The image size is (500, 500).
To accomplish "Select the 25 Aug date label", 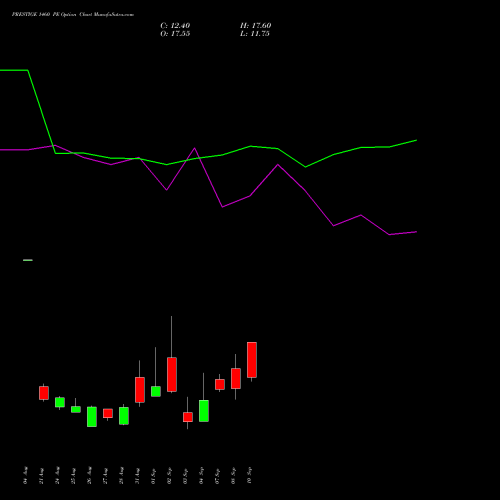I will click(73, 476).
